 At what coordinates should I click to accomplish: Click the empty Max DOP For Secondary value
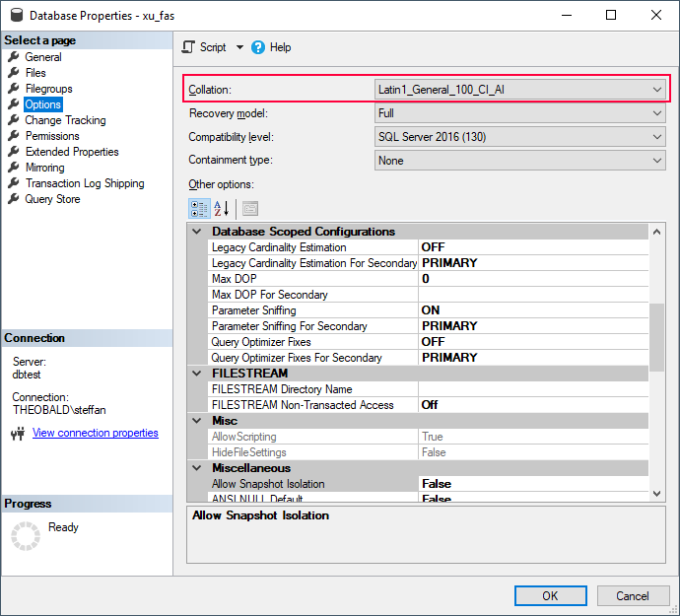point(533,295)
